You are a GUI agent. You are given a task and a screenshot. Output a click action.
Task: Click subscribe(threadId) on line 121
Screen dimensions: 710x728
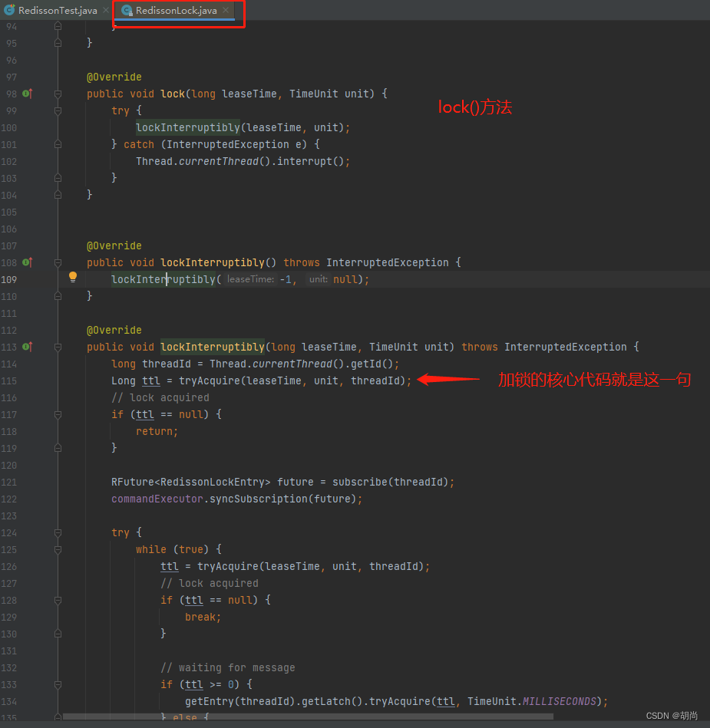[x=391, y=482]
